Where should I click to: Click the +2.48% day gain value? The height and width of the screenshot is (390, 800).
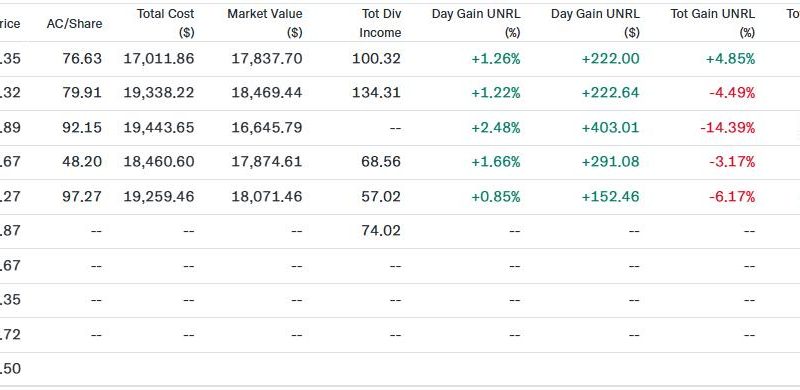point(496,128)
